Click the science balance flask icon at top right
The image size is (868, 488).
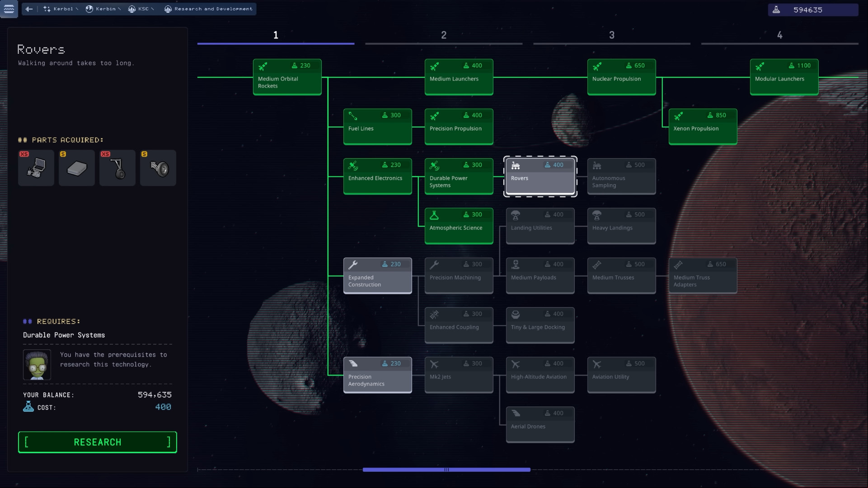point(776,10)
